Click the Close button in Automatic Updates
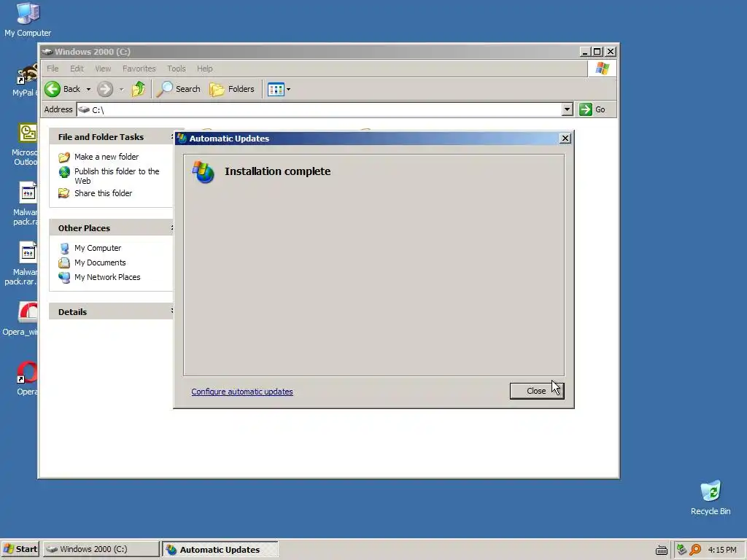The width and height of the screenshot is (747, 560). (x=537, y=391)
